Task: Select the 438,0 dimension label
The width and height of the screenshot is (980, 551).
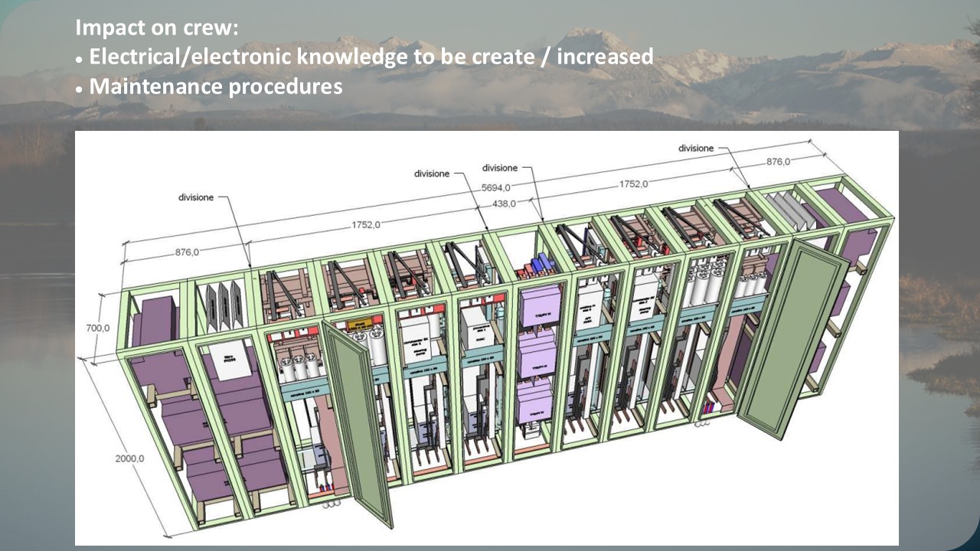Action: (x=502, y=204)
